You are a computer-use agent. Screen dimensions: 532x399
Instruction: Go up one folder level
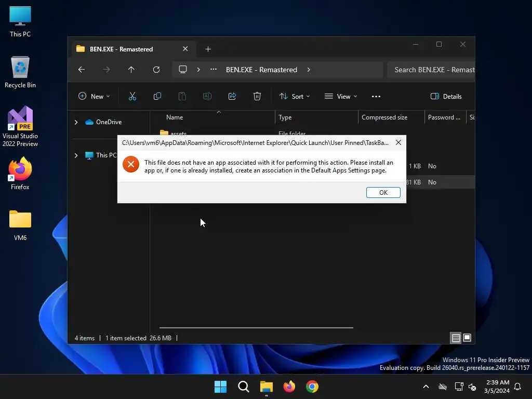pyautogui.click(x=131, y=70)
